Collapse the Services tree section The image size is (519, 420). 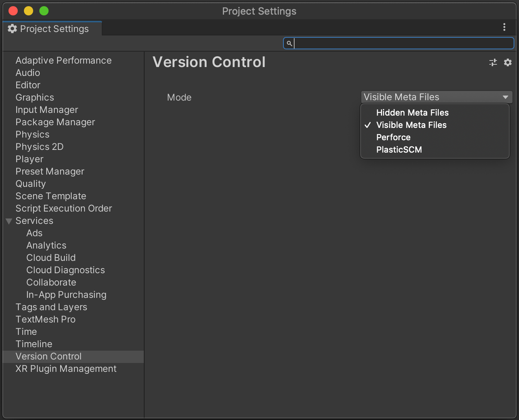[9, 221]
